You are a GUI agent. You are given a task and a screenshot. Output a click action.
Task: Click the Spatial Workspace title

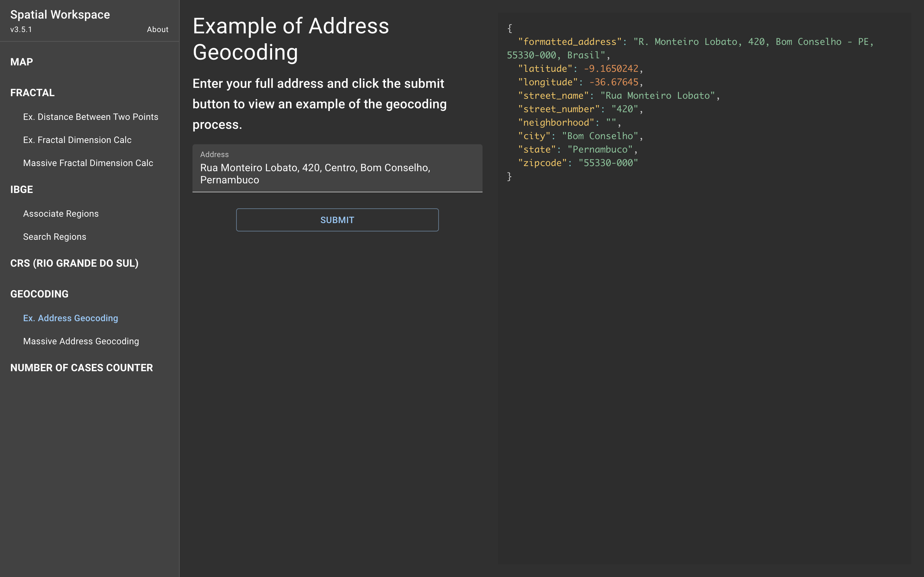tap(60, 14)
